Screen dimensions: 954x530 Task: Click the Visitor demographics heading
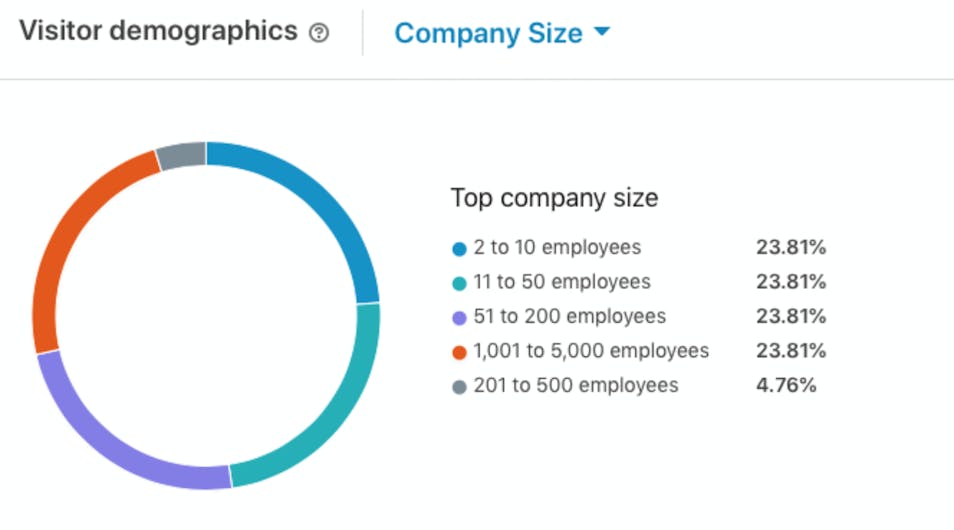pos(158,31)
